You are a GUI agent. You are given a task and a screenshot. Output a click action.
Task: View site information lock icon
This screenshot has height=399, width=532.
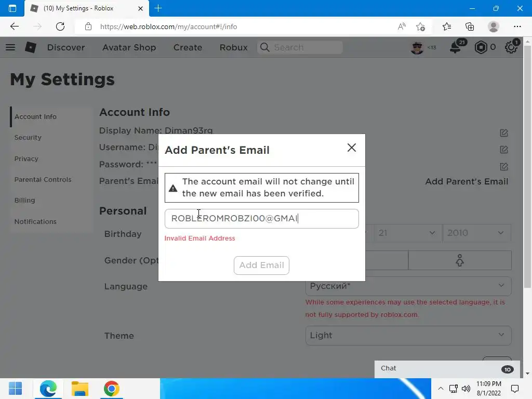[x=88, y=26]
